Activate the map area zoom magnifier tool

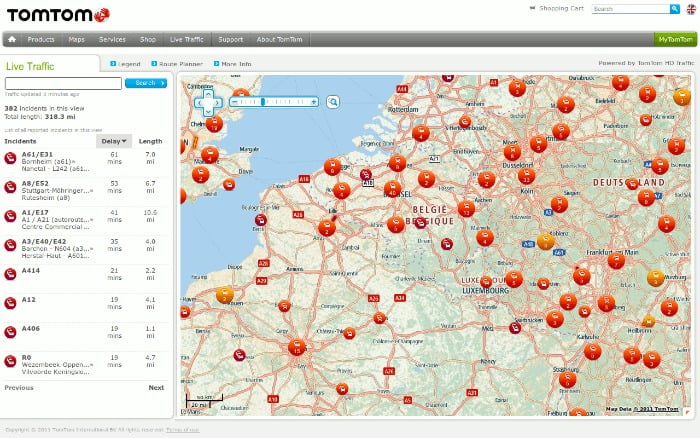click(333, 102)
